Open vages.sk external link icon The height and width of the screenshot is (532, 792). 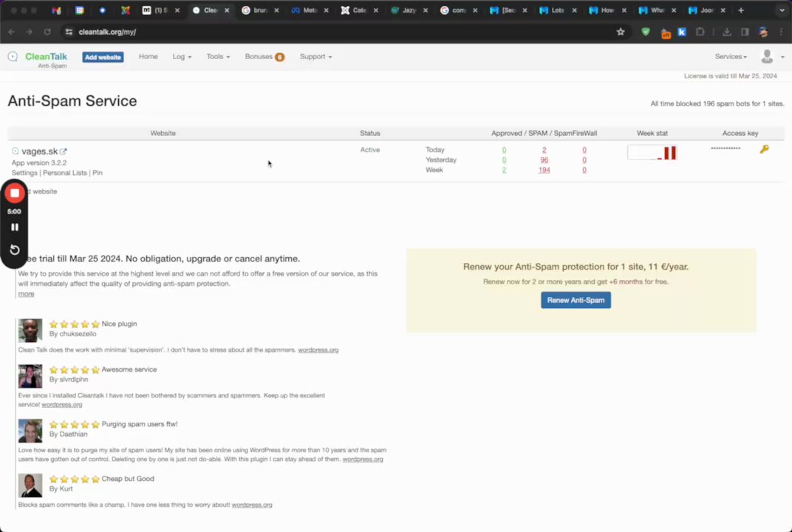pos(63,151)
